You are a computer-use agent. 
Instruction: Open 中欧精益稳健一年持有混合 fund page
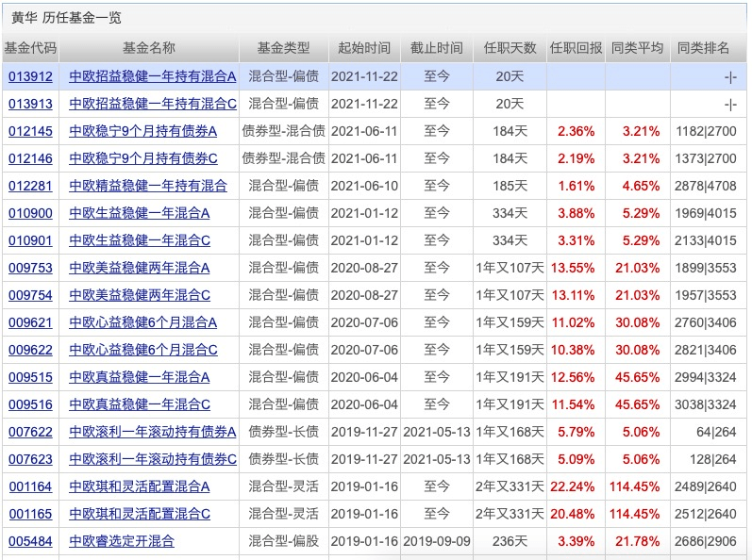148,186
